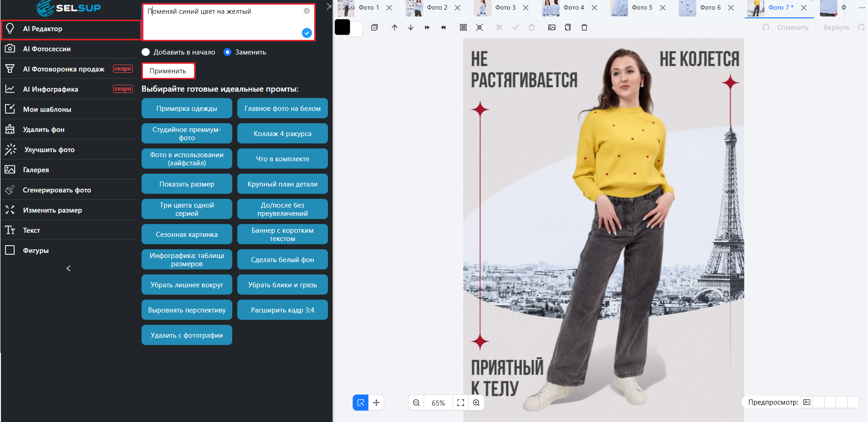Screen dimensions: 868x422
Task: Open the three-dots tab overflow menu
Action: [x=861, y=7]
